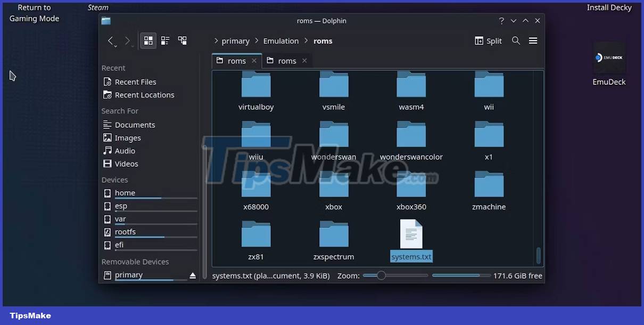Open the search bar with the magnifier icon
Viewport: 644px width, 325px height.
(515, 40)
